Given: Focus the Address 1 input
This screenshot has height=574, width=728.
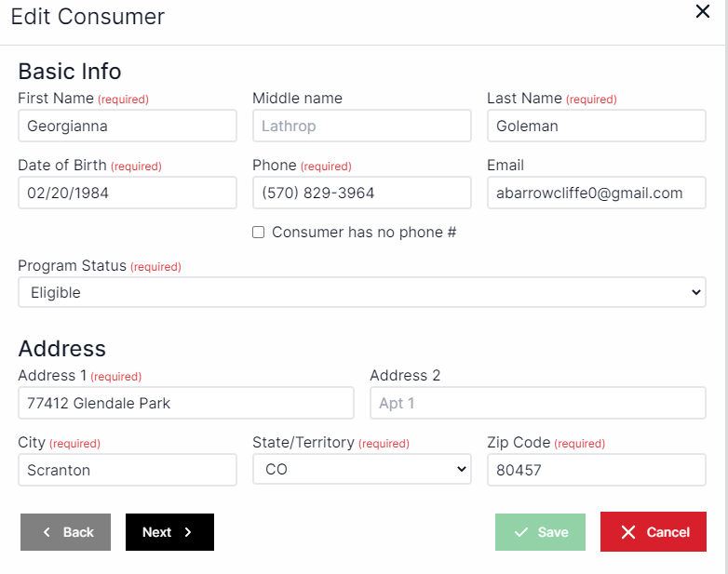Looking at the screenshot, I should (185, 403).
